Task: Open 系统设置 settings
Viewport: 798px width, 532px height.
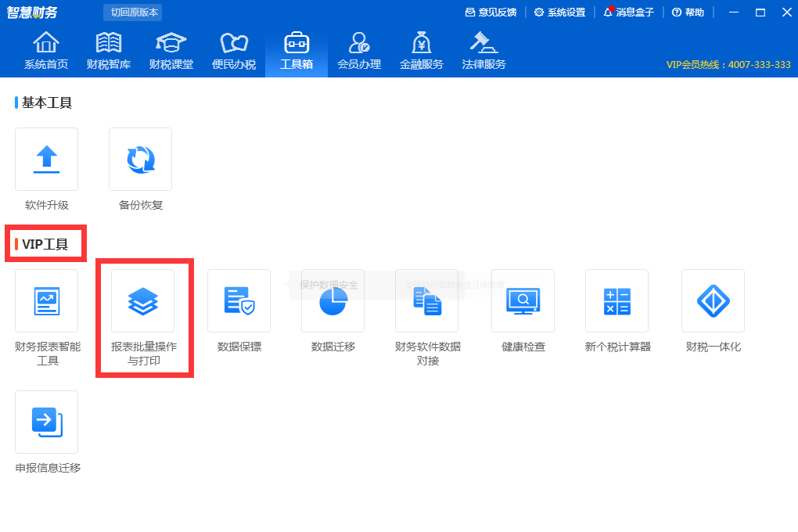Action: click(560, 13)
